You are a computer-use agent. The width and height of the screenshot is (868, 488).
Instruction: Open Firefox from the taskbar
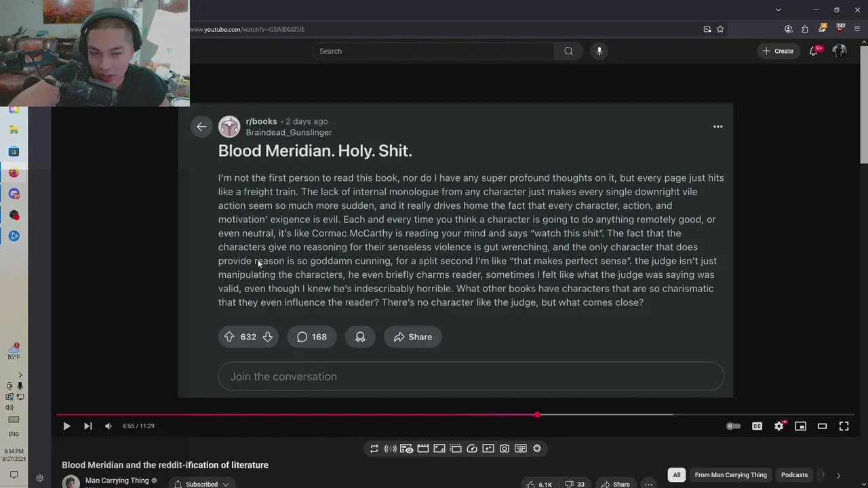point(14,172)
